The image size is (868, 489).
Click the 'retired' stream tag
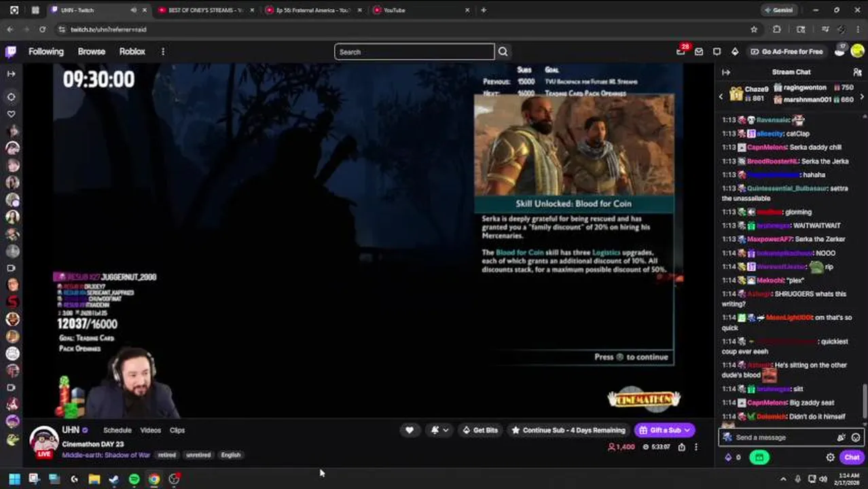(166, 455)
